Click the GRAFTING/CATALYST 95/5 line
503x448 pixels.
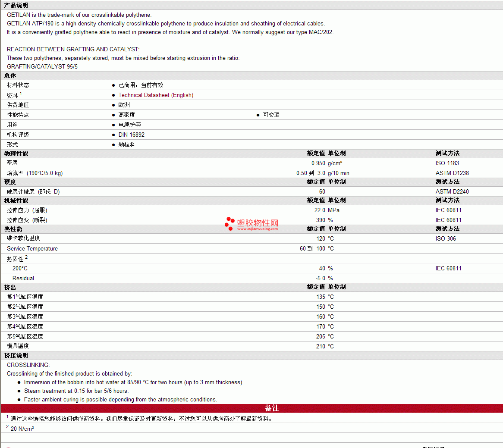coord(42,67)
